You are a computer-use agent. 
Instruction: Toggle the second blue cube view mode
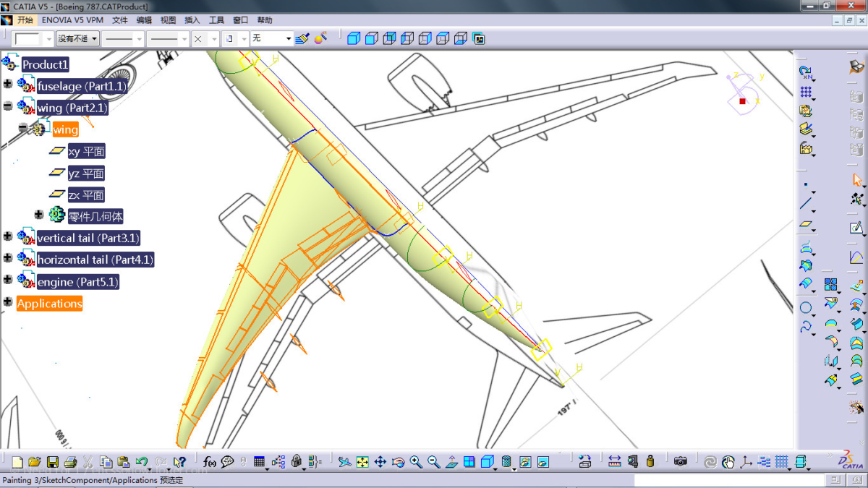371,38
